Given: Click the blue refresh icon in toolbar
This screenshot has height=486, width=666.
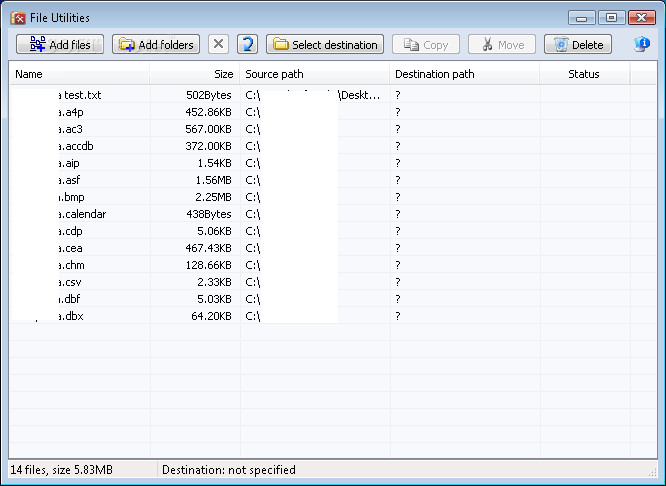Looking at the screenshot, I should point(248,45).
